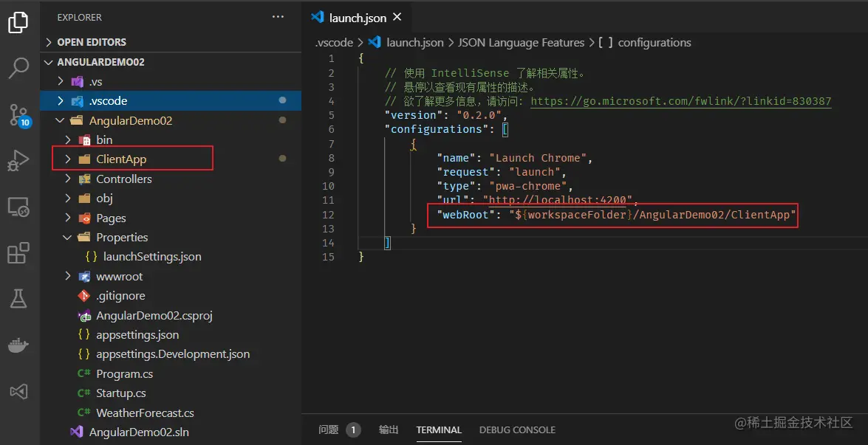Expand the OPEN EDITORS section
This screenshot has height=445, width=868.
pyautogui.click(x=171, y=42)
